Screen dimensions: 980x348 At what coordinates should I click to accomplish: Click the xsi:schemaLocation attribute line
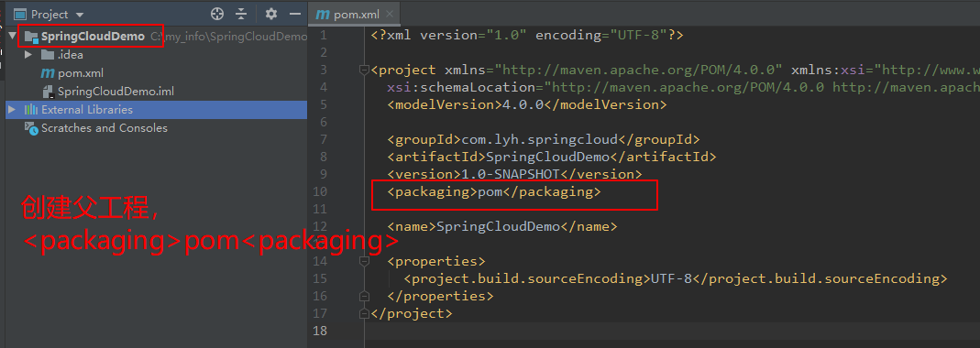[x=683, y=88]
